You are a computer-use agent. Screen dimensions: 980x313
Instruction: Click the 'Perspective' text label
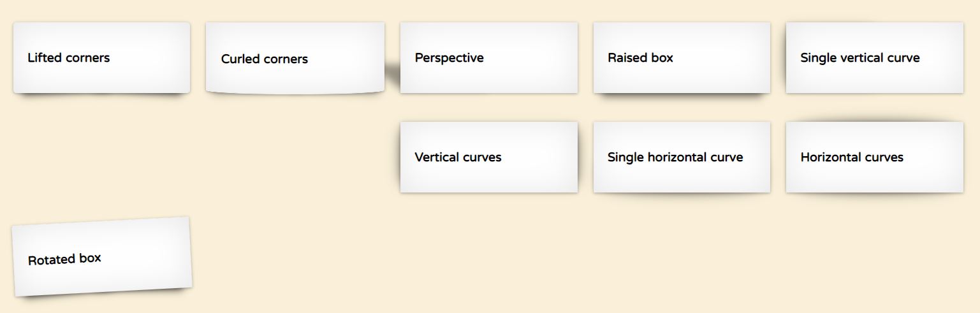point(449,57)
